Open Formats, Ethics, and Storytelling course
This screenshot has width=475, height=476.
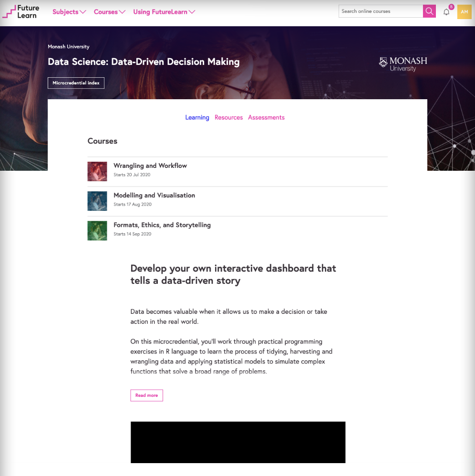click(x=162, y=225)
